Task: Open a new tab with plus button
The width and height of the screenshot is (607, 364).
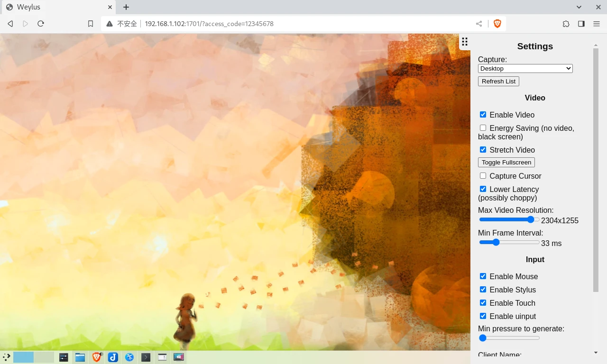Action: point(126,7)
